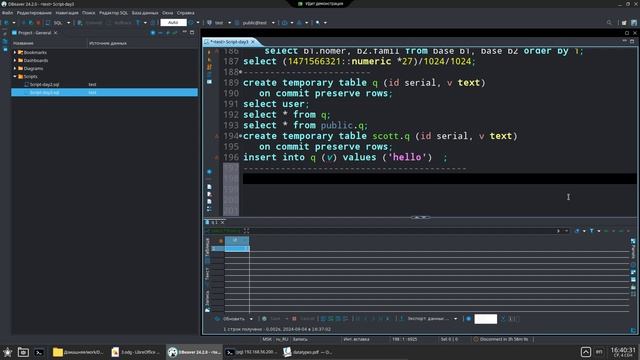Open the База данных menu

[x=144, y=13]
